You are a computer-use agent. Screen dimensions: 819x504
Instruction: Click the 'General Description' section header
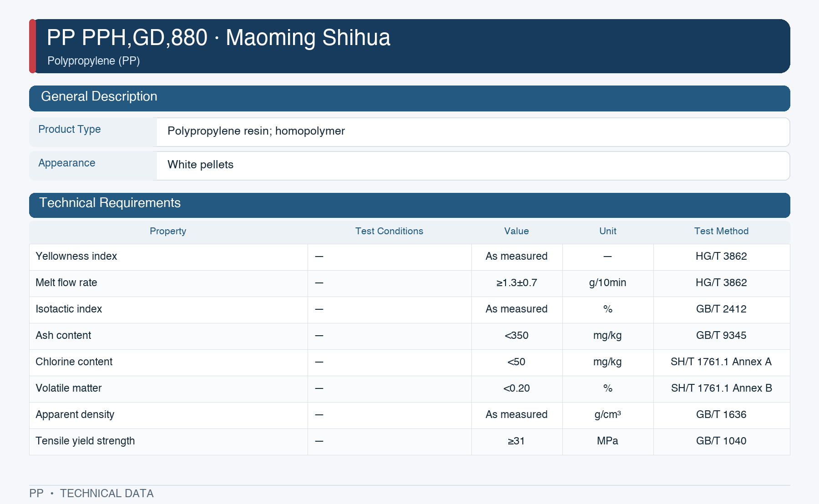coord(409,98)
